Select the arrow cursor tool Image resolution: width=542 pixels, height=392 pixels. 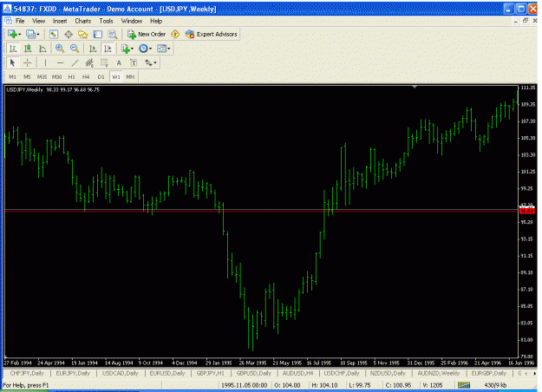(x=12, y=63)
